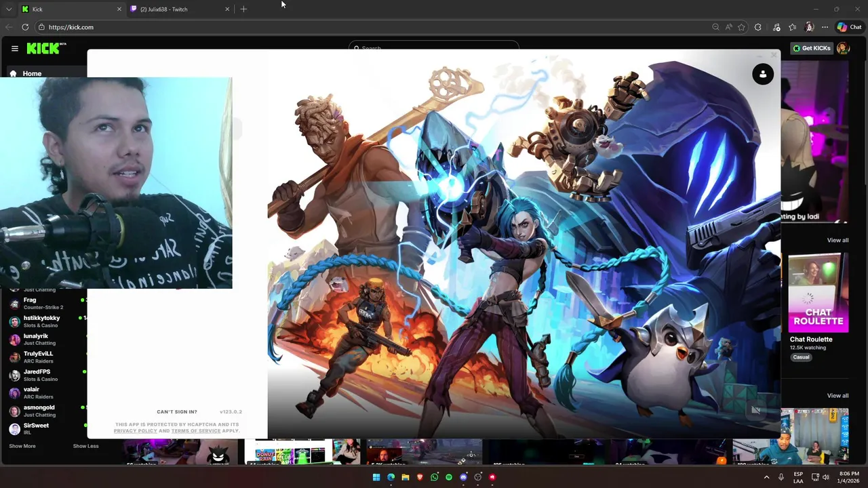Open a new browser tab
The image size is (868, 488).
tap(243, 9)
